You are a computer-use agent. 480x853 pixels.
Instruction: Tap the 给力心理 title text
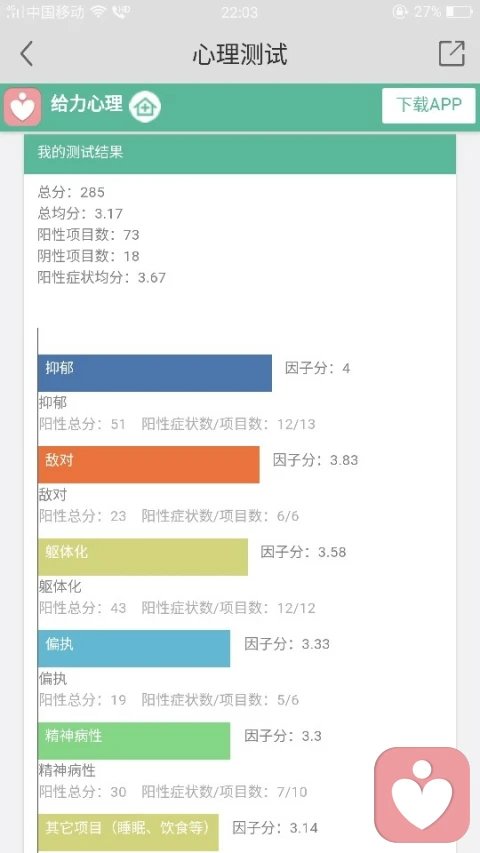[87, 103]
